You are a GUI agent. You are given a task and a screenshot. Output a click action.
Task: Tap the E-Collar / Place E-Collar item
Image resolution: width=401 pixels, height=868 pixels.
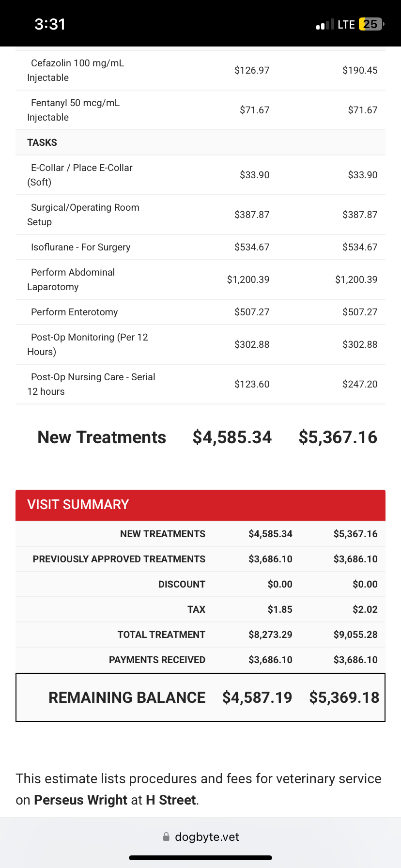tap(81, 175)
